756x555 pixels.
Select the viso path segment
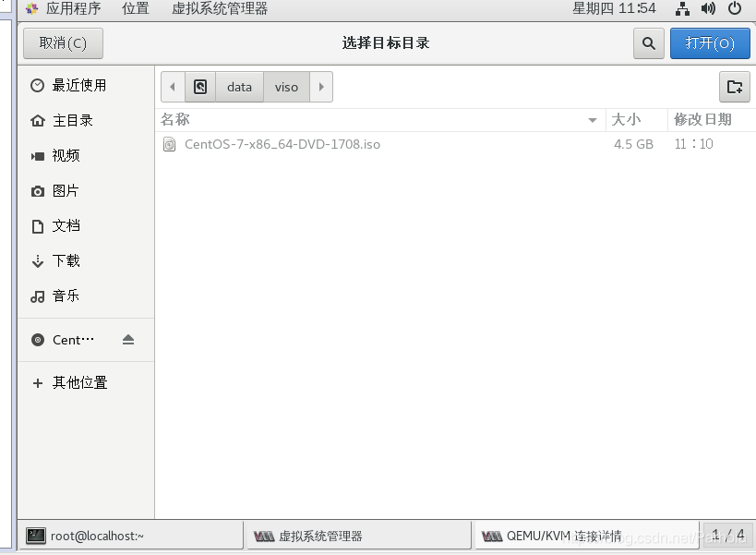pos(286,87)
